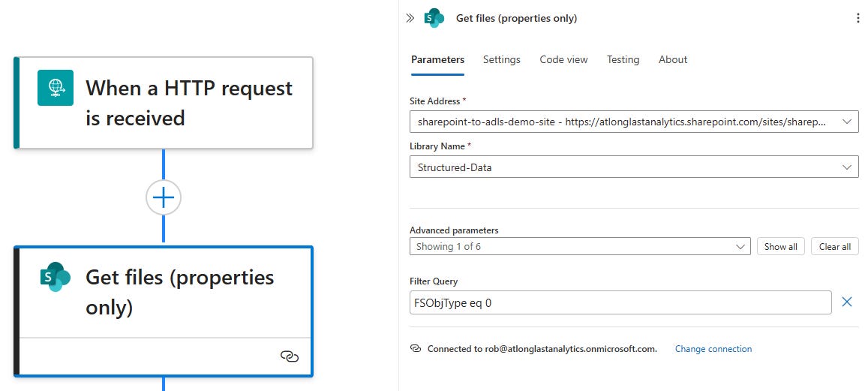Screen dimensions: 868x391
Task: Click the SharePoint icon in panel header
Action: point(434,18)
